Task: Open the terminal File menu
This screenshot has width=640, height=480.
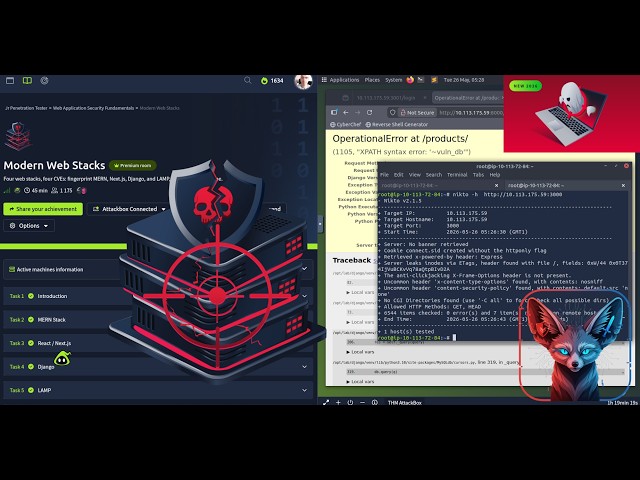Action: pos(384,175)
